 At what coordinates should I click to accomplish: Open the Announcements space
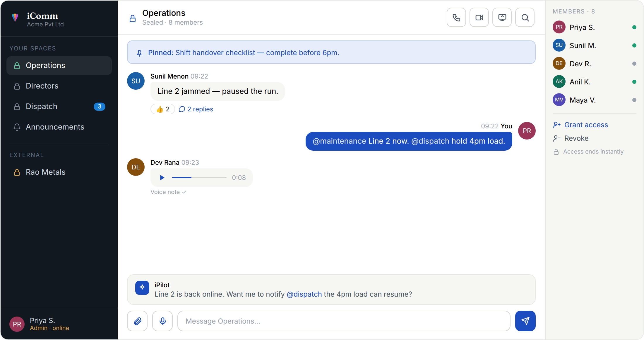59,127
